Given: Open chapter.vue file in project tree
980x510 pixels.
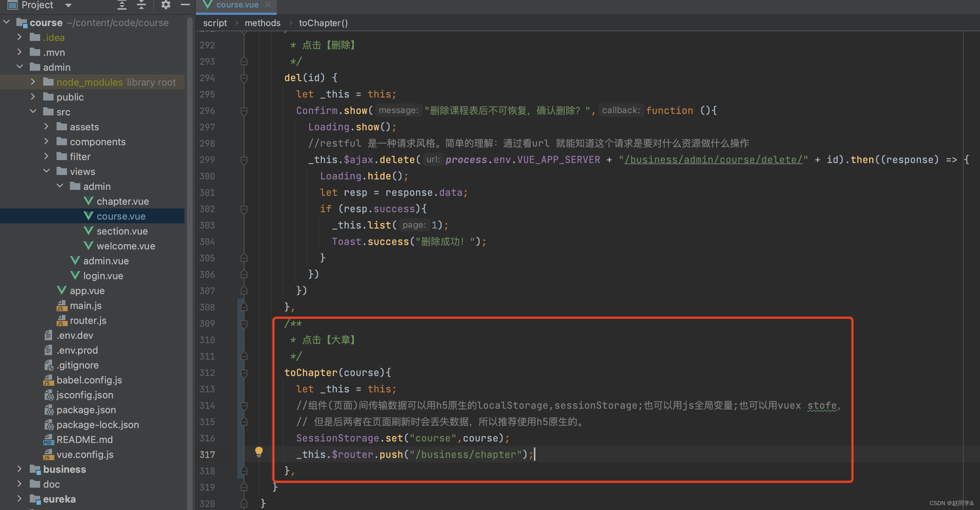Looking at the screenshot, I should pos(122,201).
